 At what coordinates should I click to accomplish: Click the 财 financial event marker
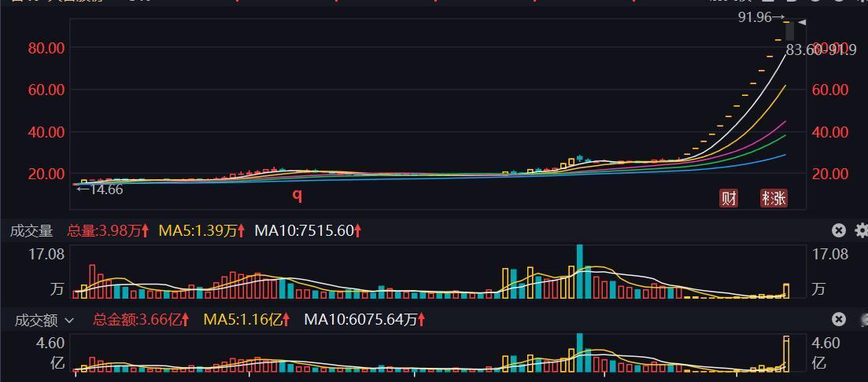(729, 198)
